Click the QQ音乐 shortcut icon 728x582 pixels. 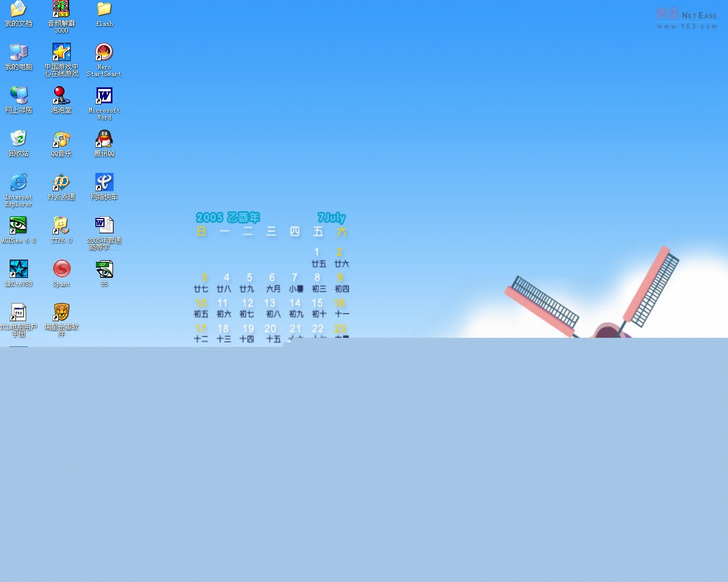pos(61,139)
